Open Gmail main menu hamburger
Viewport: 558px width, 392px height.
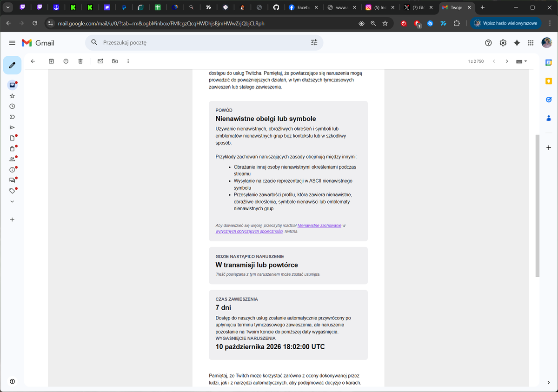click(12, 43)
